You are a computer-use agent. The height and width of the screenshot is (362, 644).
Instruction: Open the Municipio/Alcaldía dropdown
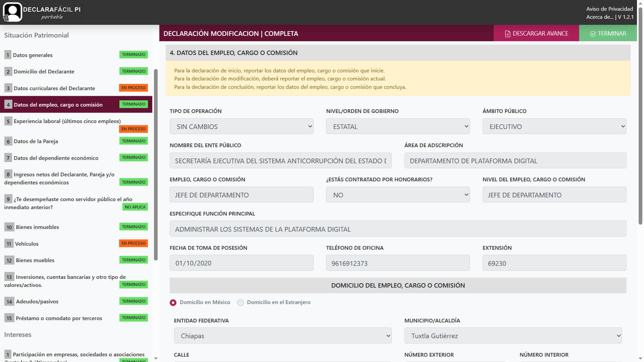tap(513, 336)
